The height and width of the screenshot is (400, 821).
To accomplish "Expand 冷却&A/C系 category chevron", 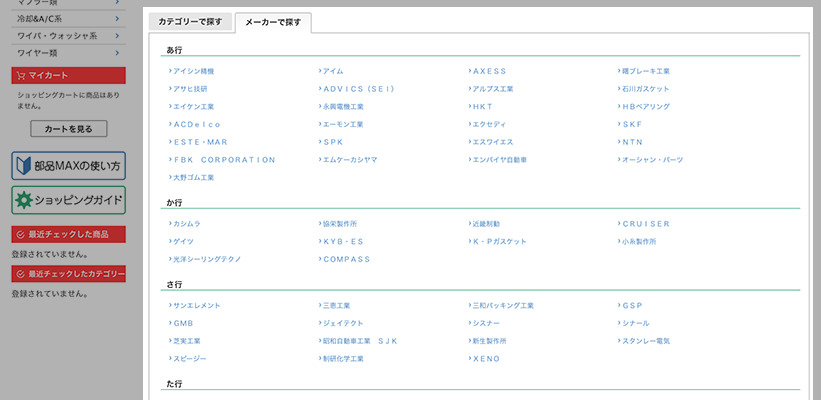I will pyautogui.click(x=117, y=19).
